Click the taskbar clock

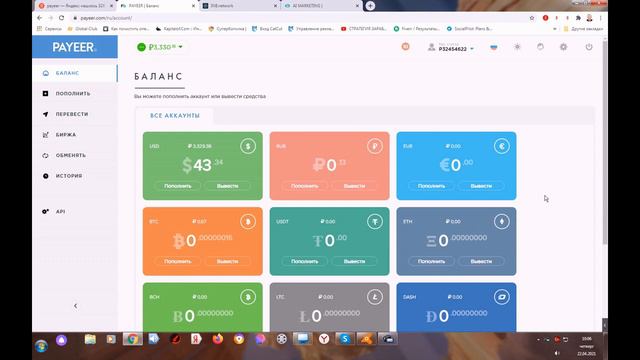587,346
